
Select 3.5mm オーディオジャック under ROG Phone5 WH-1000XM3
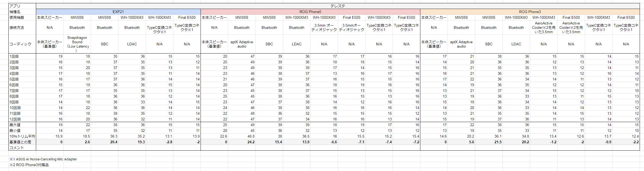point(324,27)
